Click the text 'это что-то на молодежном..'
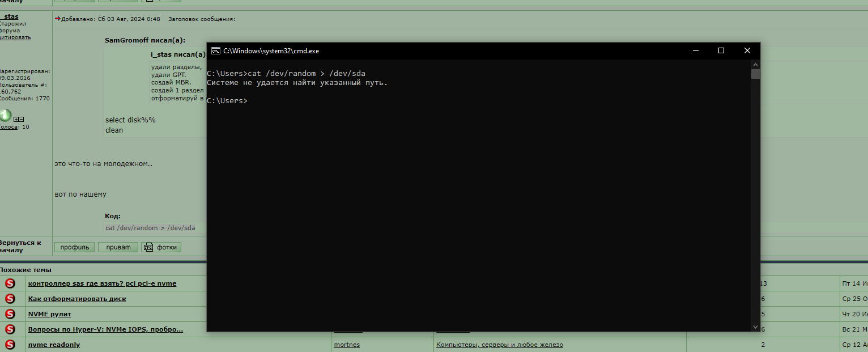868x352 pixels. (x=103, y=164)
